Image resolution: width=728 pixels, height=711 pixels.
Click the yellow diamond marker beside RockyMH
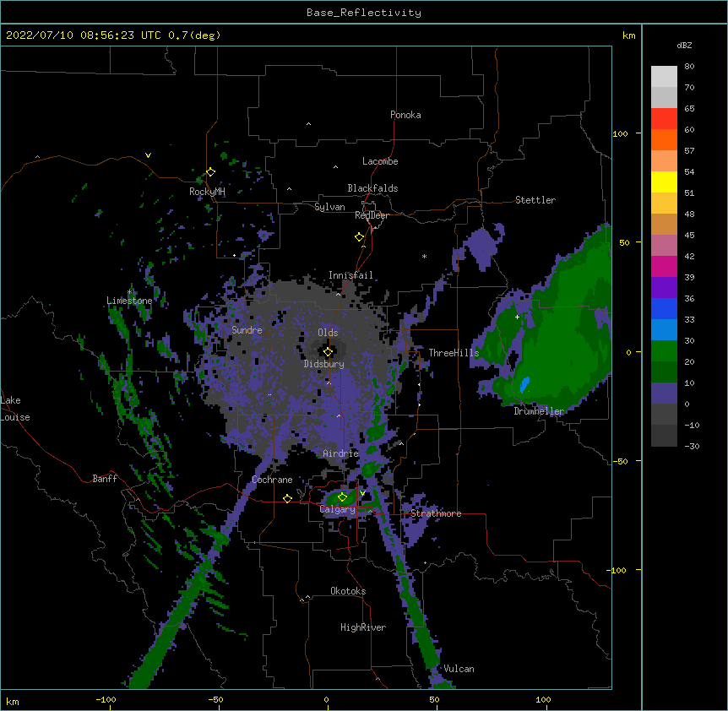coord(211,172)
